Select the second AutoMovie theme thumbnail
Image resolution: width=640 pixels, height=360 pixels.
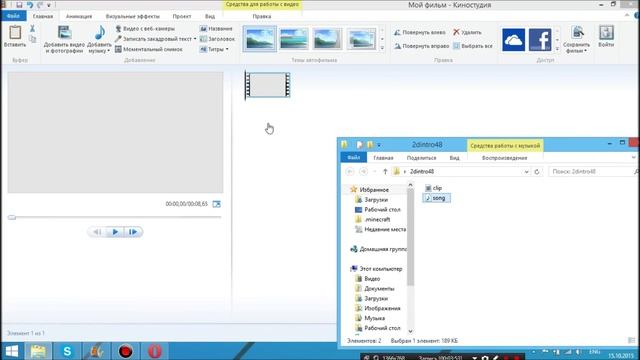[293, 39]
